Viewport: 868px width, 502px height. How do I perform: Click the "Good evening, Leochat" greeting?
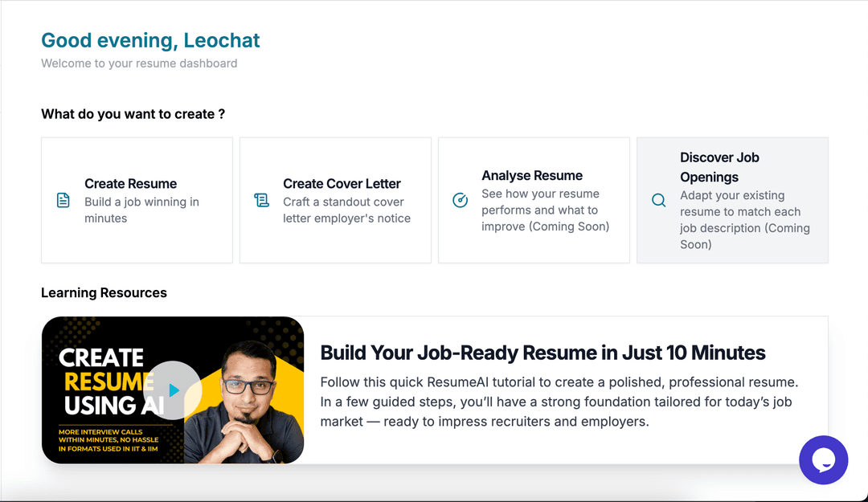150,40
